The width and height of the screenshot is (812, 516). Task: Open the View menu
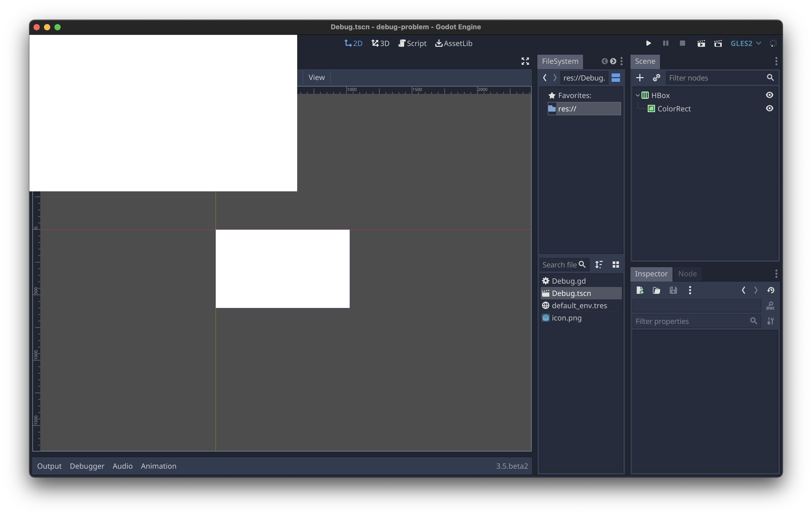pos(316,77)
